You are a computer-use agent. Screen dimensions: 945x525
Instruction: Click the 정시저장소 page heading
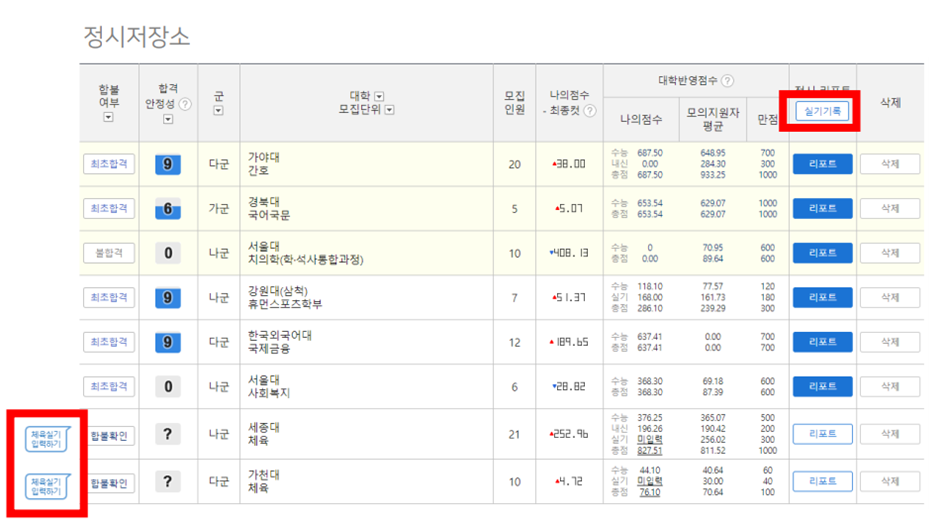[x=137, y=37]
